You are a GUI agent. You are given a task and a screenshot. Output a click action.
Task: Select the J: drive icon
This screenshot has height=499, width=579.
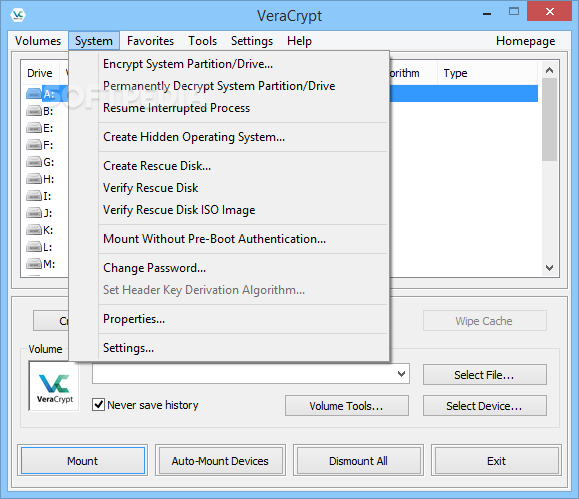click(x=34, y=213)
